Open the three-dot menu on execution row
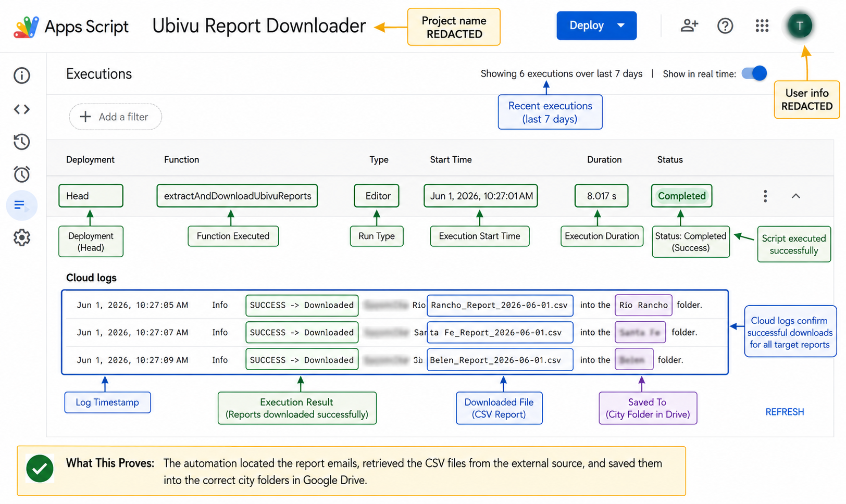This screenshot has height=504, width=846. point(765,196)
